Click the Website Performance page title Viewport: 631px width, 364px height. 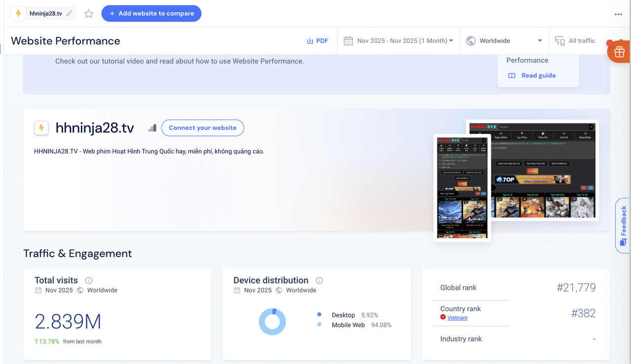[x=66, y=41]
